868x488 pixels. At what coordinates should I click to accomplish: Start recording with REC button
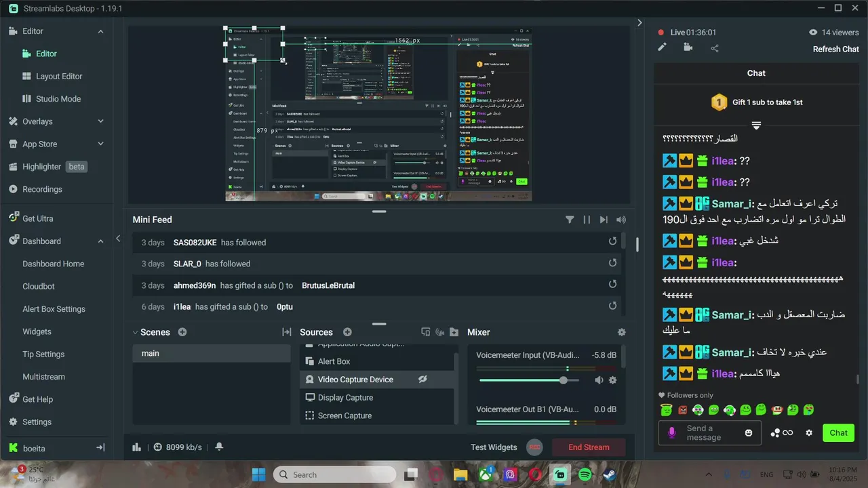pyautogui.click(x=535, y=447)
